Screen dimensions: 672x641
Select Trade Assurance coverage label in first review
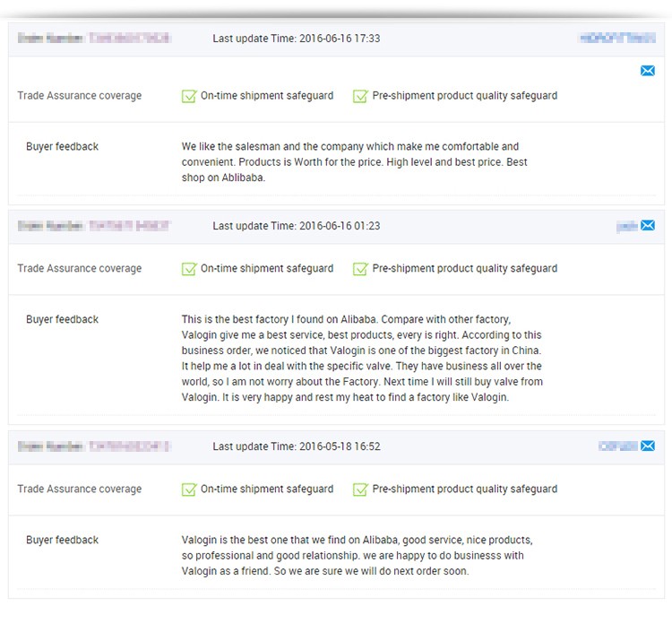[79, 96]
